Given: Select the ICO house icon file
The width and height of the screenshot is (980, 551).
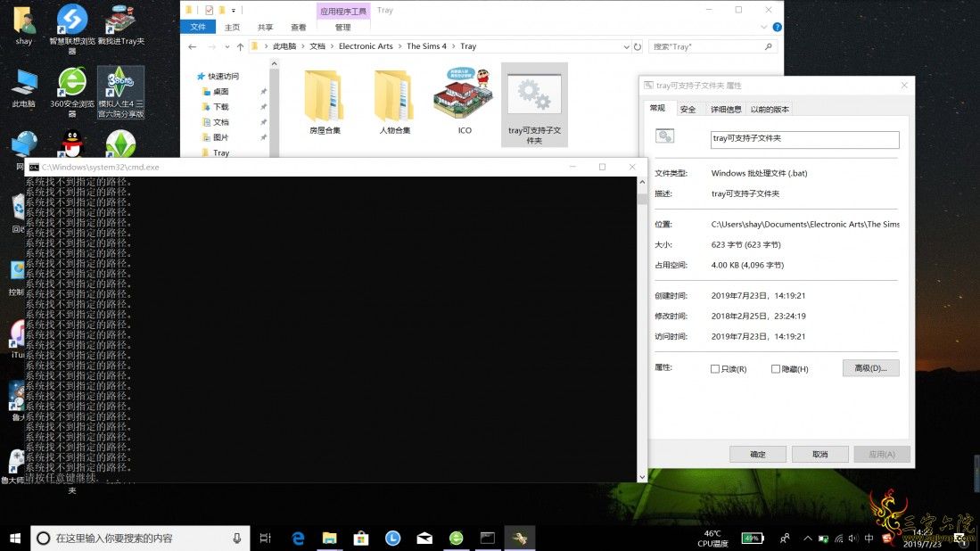Looking at the screenshot, I should coord(464,101).
